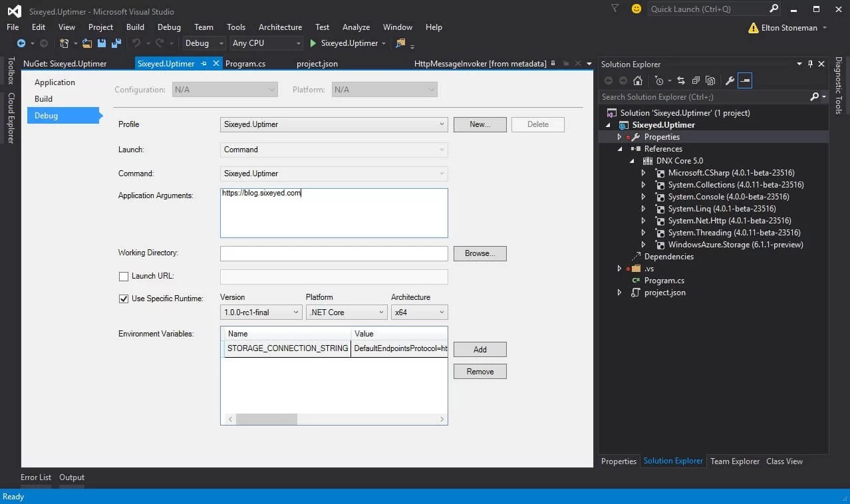The height and width of the screenshot is (504, 850).
Task: Click the Navigate Backward toolbar arrow
Action: (21, 43)
